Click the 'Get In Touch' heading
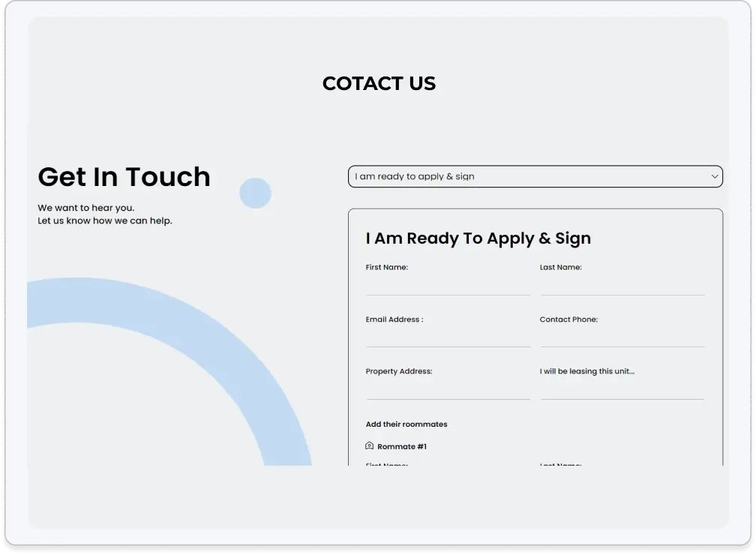This screenshot has height=555, width=756. [124, 177]
